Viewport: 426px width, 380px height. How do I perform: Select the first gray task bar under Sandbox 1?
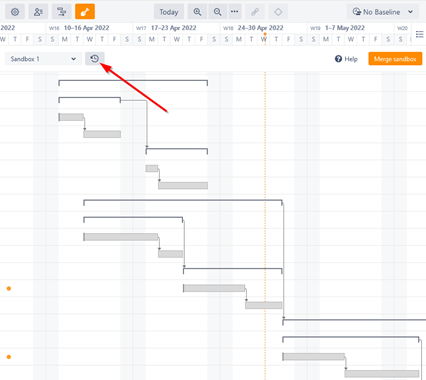click(71, 117)
